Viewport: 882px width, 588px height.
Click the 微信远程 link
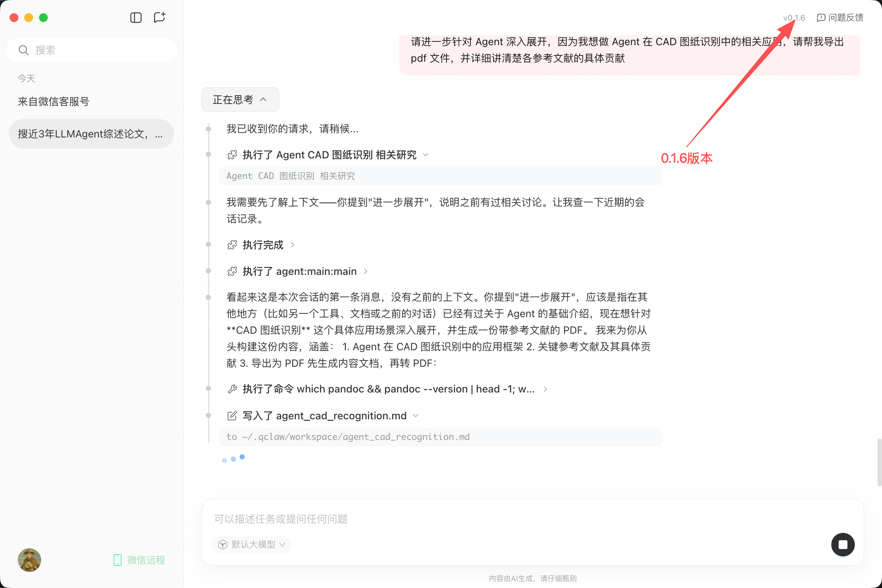tap(146, 560)
